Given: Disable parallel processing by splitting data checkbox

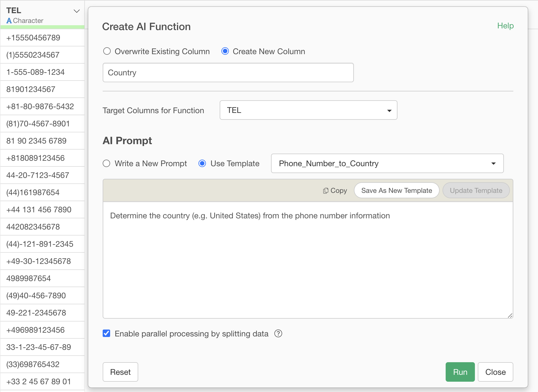Looking at the screenshot, I should [106, 333].
